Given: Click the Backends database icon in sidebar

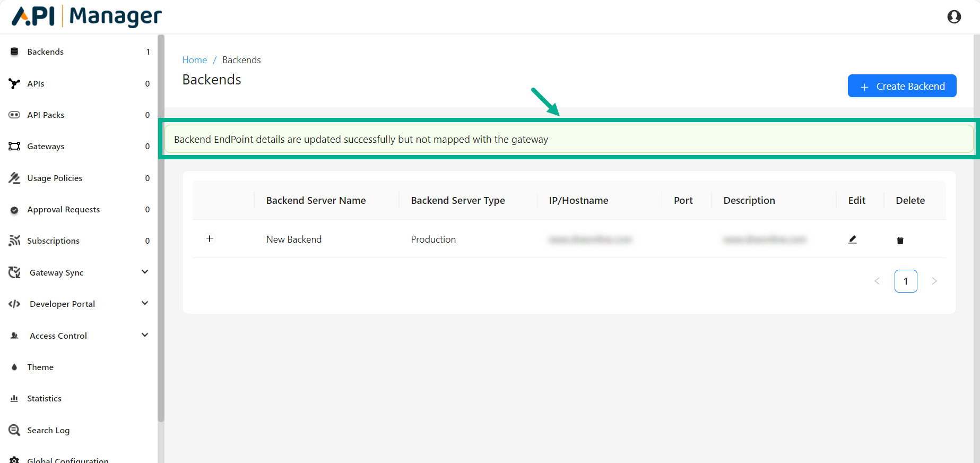Looking at the screenshot, I should point(14,52).
